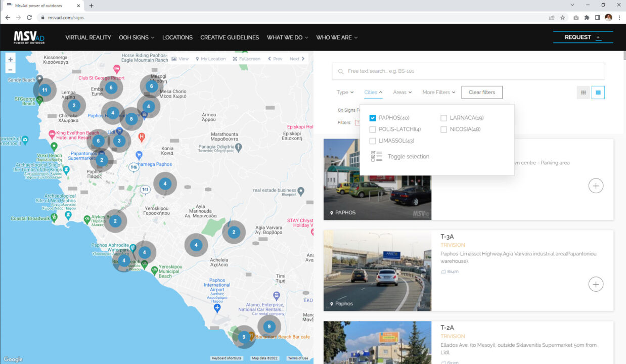Go to Next map sign
Image resolution: width=626 pixels, height=364 pixels.
tap(297, 59)
